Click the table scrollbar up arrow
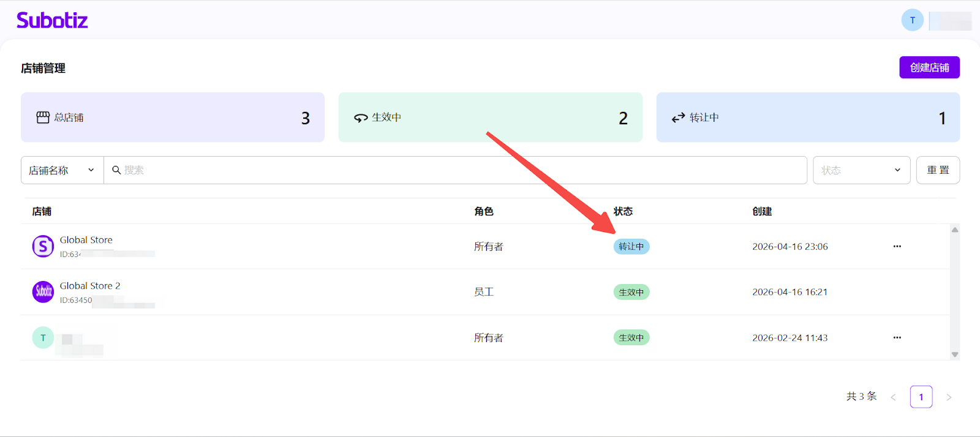 (x=954, y=230)
